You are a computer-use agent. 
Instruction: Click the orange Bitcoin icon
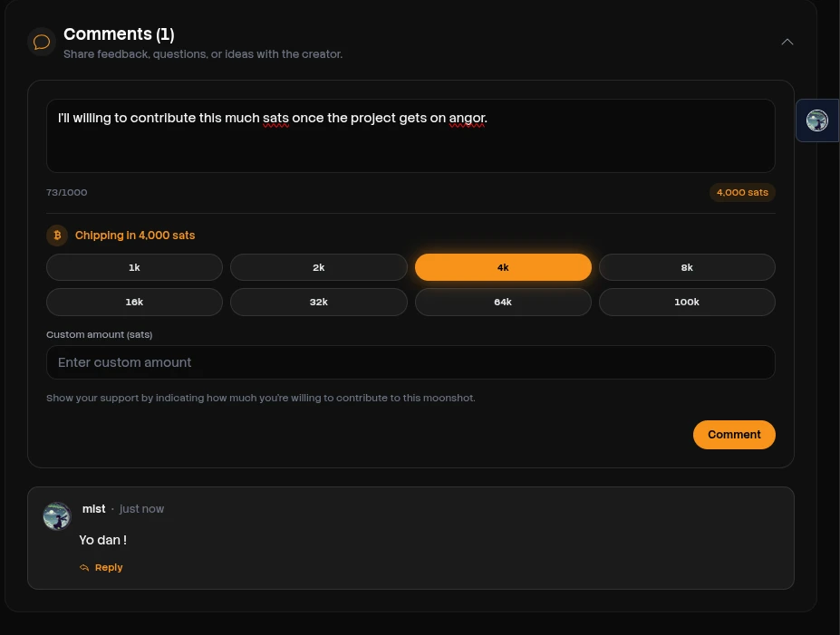[x=57, y=236]
